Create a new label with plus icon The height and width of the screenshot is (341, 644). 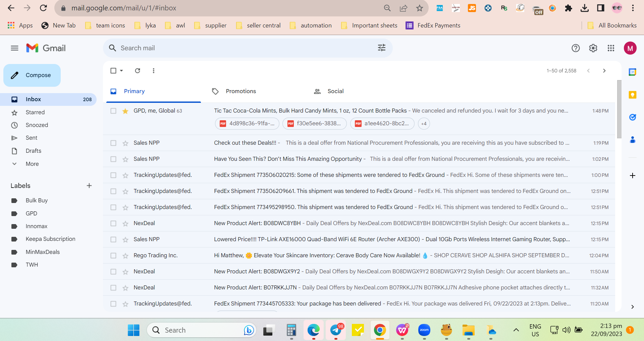[89, 186]
